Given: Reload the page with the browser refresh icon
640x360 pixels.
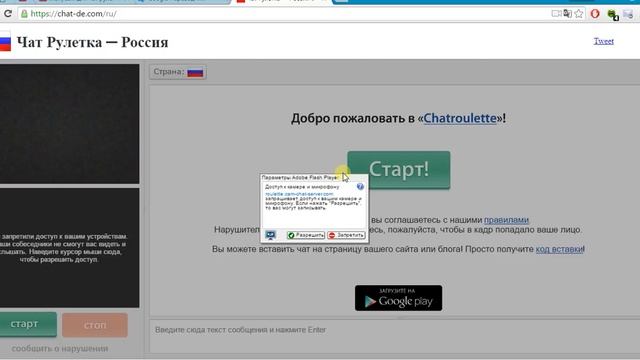Looking at the screenshot, I should coord(7,13).
